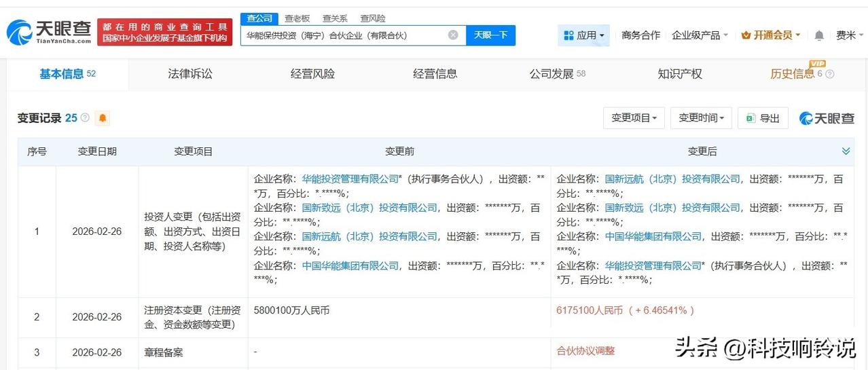
Task: Expand 开通会员 dropdown arrow
Action: pyautogui.click(x=798, y=35)
